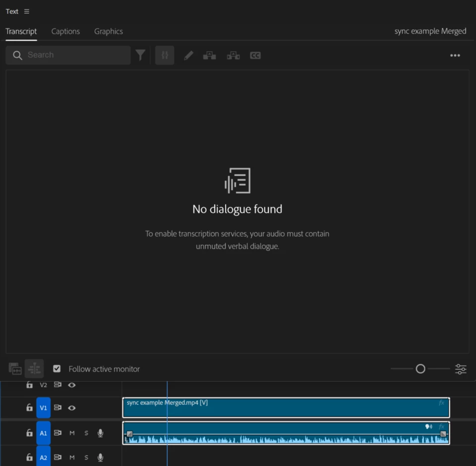
Task: Switch to the Transcript tab
Action: pos(21,31)
